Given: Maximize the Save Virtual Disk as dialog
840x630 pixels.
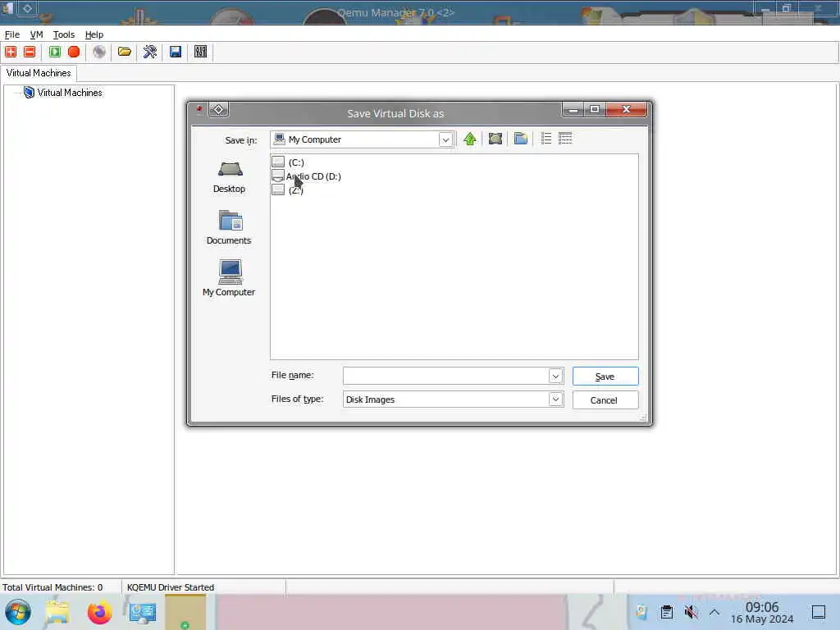Looking at the screenshot, I should click(595, 109).
